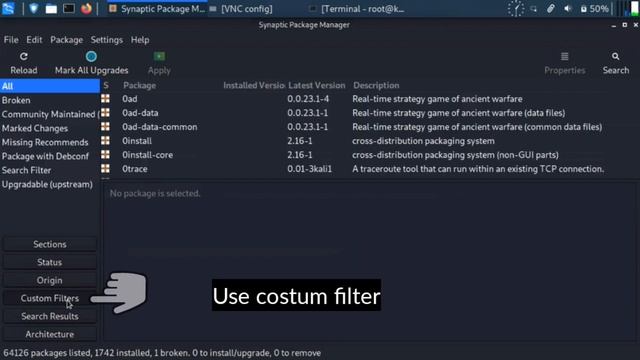Sort by Latest Version column header
The image size is (640, 360).
(x=317, y=85)
